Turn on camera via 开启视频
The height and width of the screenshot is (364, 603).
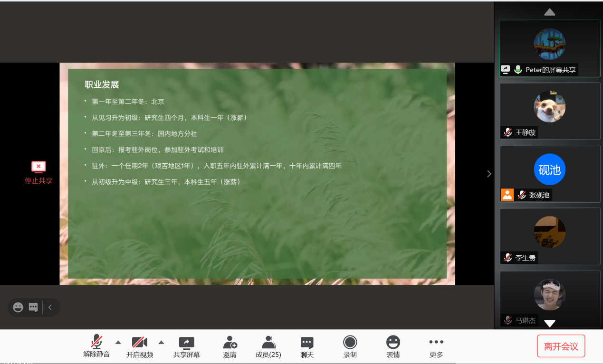(x=139, y=346)
